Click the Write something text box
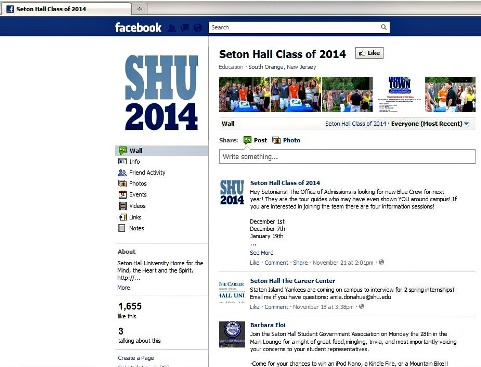 (347, 157)
